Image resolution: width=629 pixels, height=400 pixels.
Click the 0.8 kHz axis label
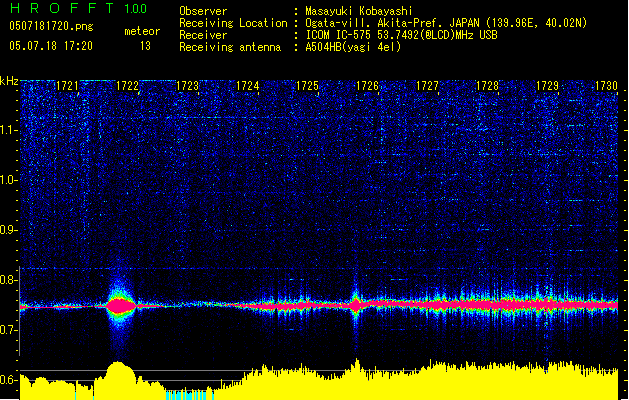pyautogui.click(x=8, y=280)
